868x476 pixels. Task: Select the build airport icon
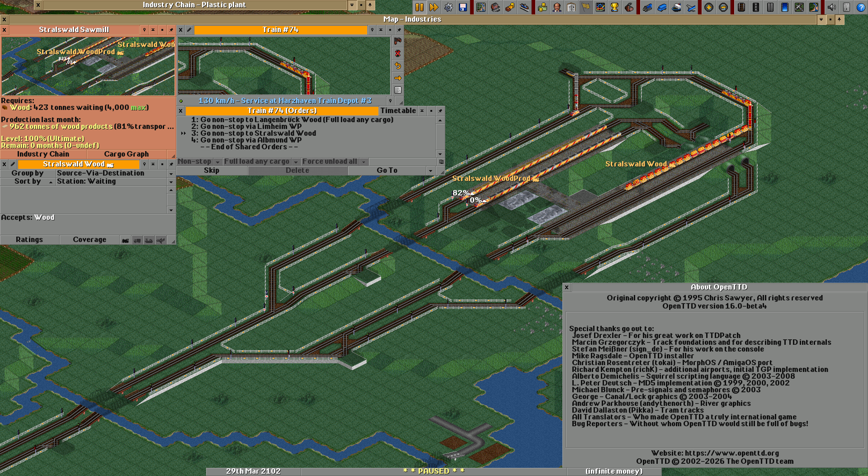pos(799,7)
